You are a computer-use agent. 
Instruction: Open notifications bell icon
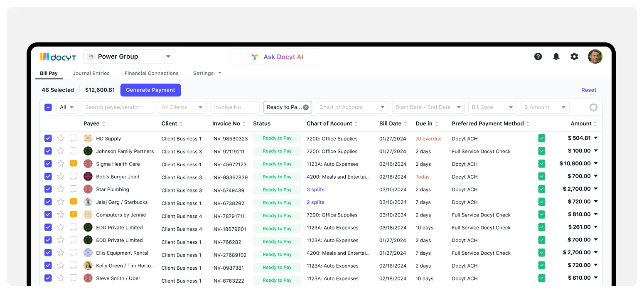[x=556, y=57]
